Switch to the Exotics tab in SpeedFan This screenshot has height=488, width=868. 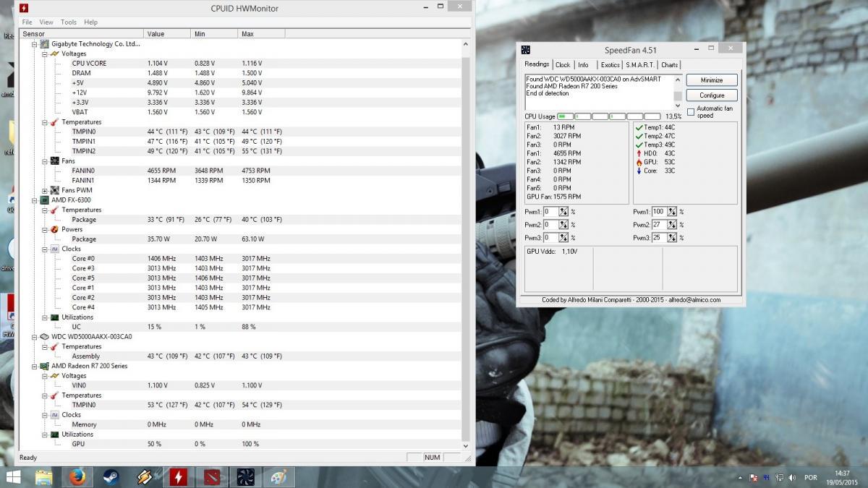coord(610,65)
